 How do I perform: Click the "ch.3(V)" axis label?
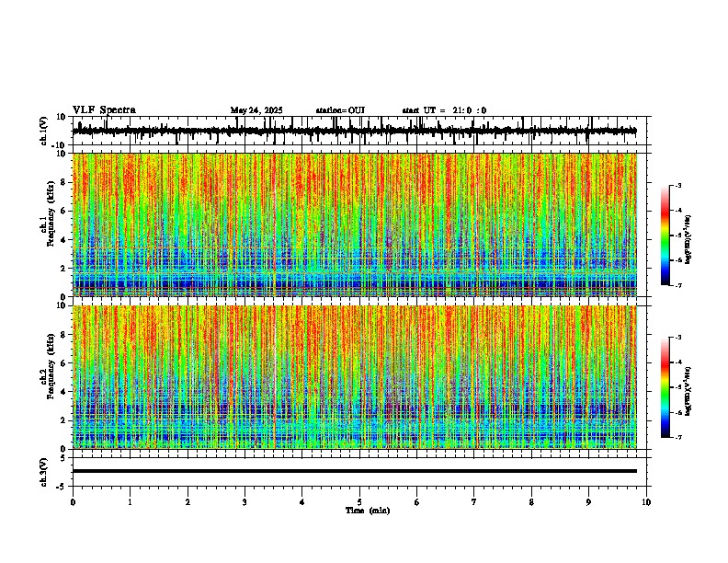tap(44, 472)
